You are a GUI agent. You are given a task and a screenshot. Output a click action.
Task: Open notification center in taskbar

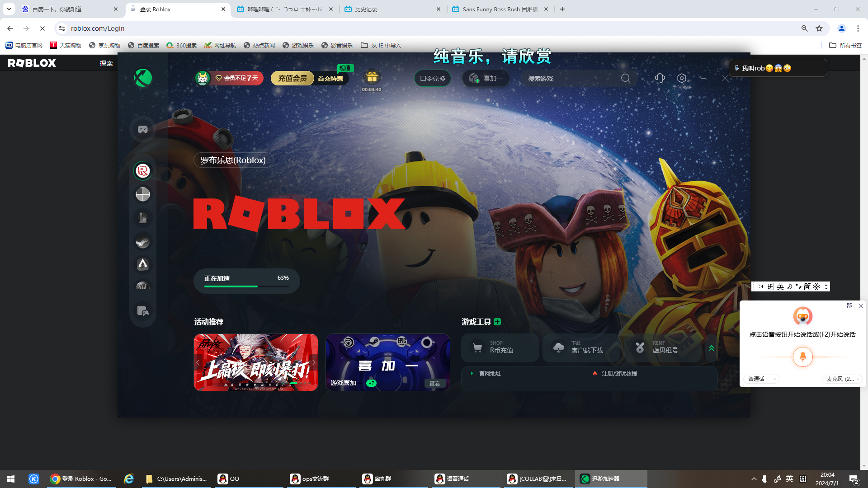(854, 479)
